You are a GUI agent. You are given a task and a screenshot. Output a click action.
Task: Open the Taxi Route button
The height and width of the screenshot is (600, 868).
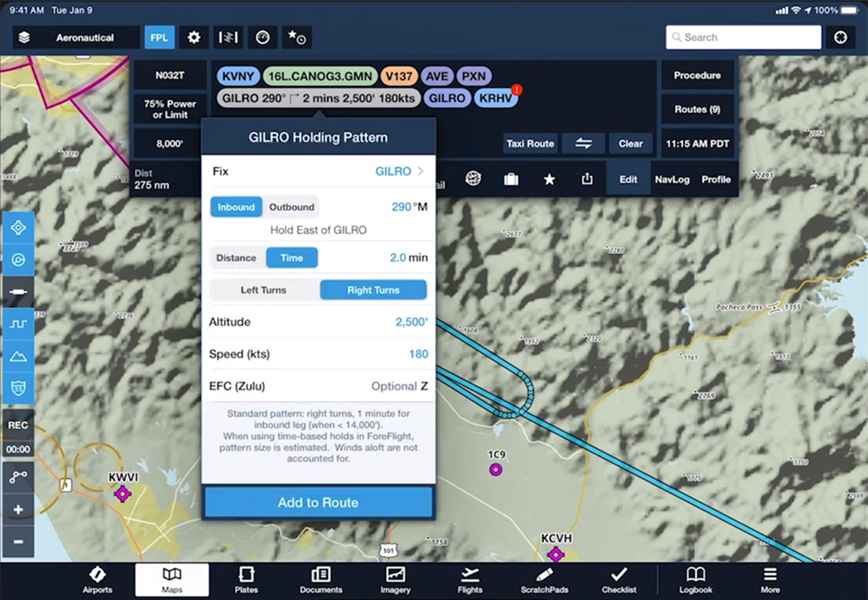point(530,143)
